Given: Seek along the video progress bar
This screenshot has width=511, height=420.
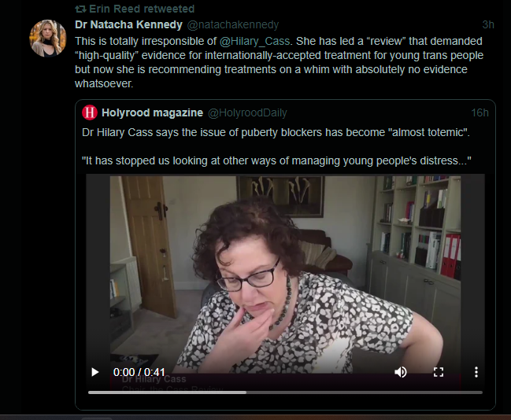Looking at the screenshot, I should (x=285, y=392).
